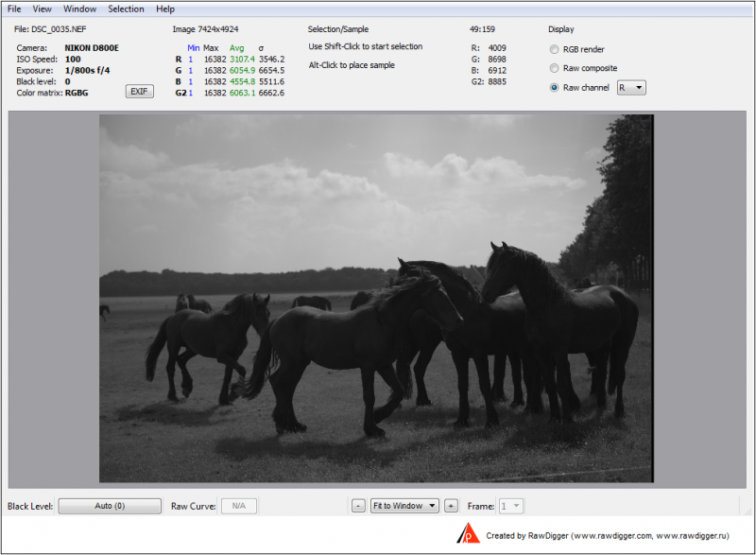Click the Alt-Click to place sample hint
The image size is (756, 555).
click(352, 65)
